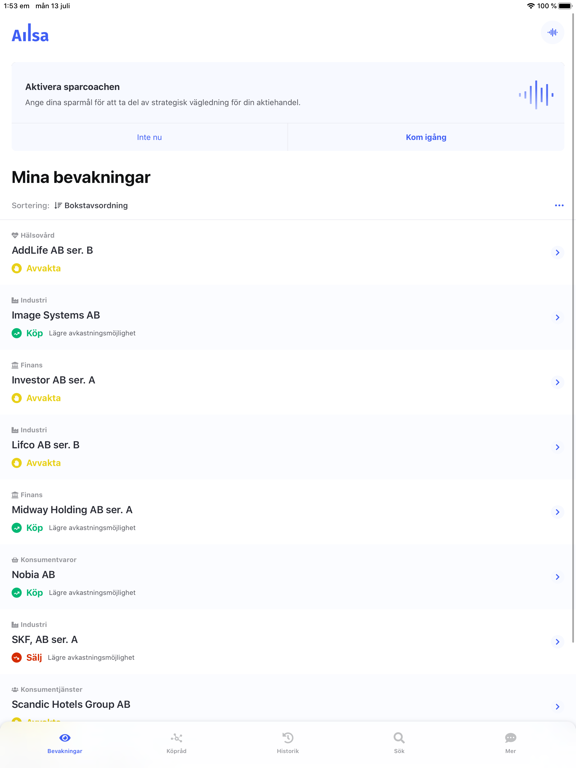Image resolution: width=576 pixels, height=768 pixels.
Task: Click the Image Systems Köp status icon
Action: tap(17, 333)
